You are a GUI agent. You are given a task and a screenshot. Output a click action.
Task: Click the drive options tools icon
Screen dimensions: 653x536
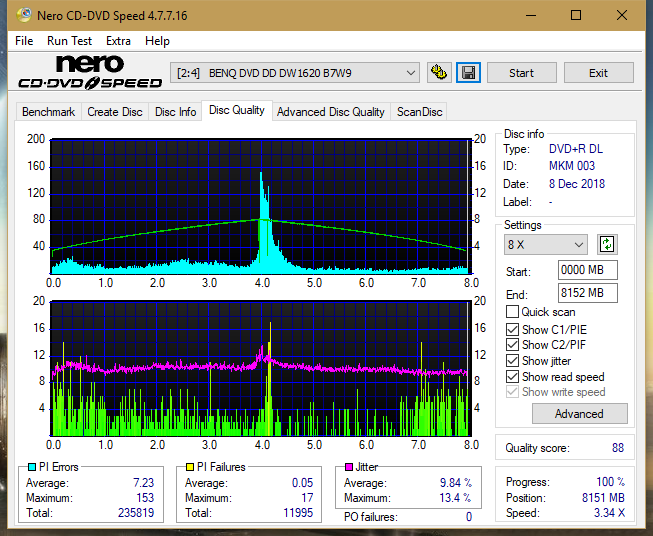pyautogui.click(x=439, y=73)
